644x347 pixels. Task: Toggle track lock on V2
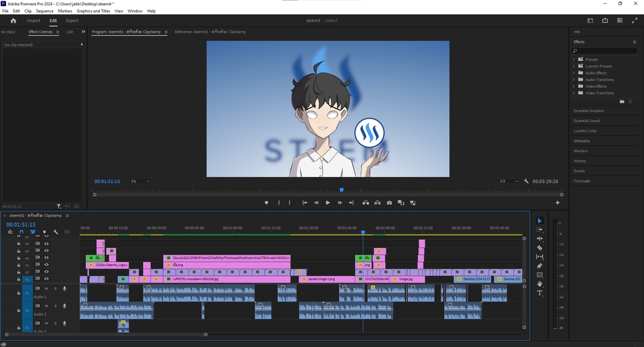[x=19, y=272]
